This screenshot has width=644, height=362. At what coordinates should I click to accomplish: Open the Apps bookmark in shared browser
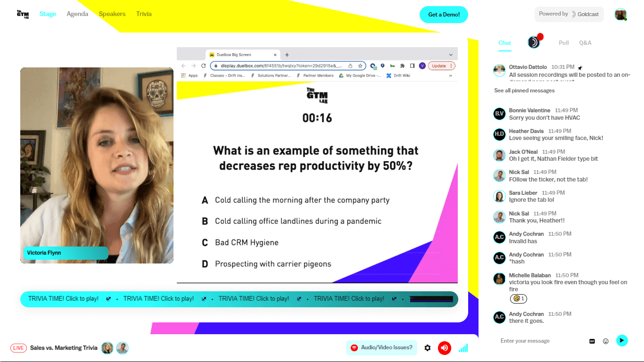click(190, 75)
